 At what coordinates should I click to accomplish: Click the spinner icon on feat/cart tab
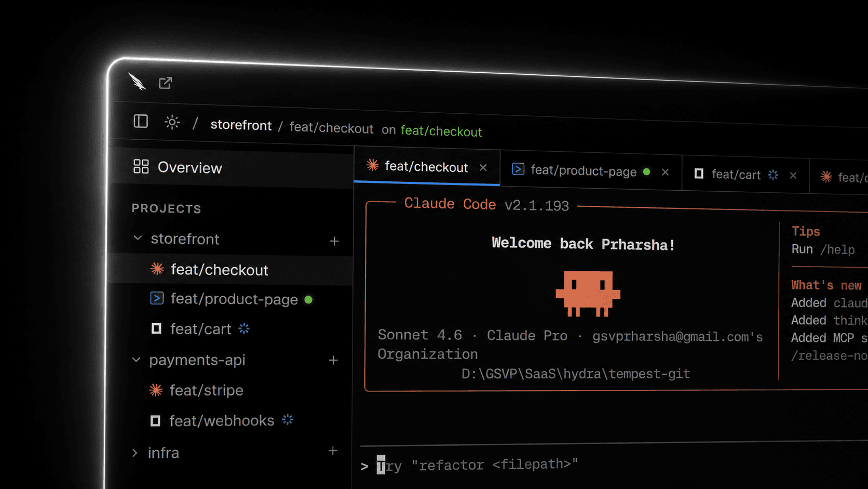pos(773,175)
